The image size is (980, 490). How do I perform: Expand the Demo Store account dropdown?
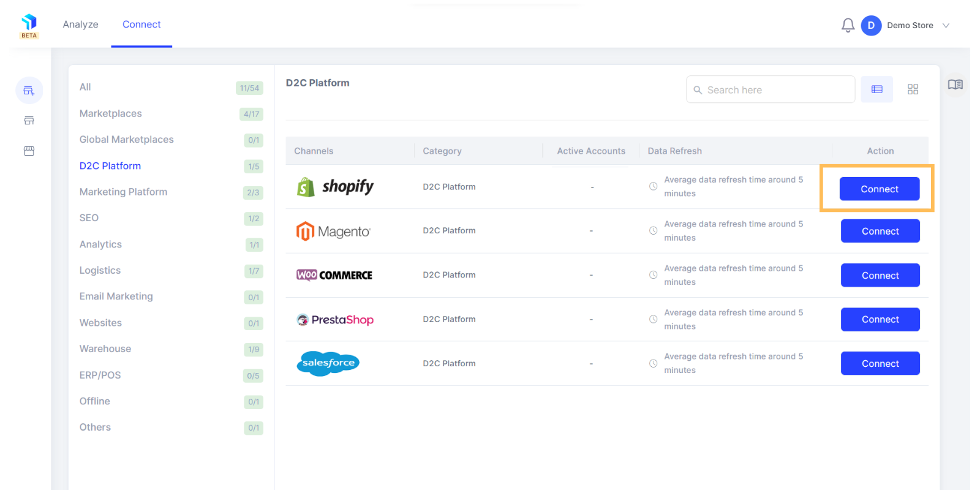pos(946,26)
